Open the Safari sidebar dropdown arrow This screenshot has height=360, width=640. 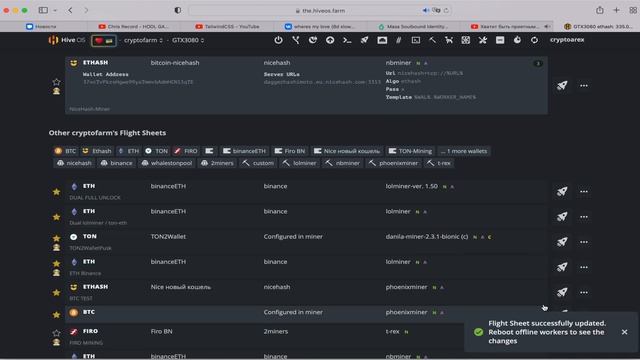click(x=55, y=10)
